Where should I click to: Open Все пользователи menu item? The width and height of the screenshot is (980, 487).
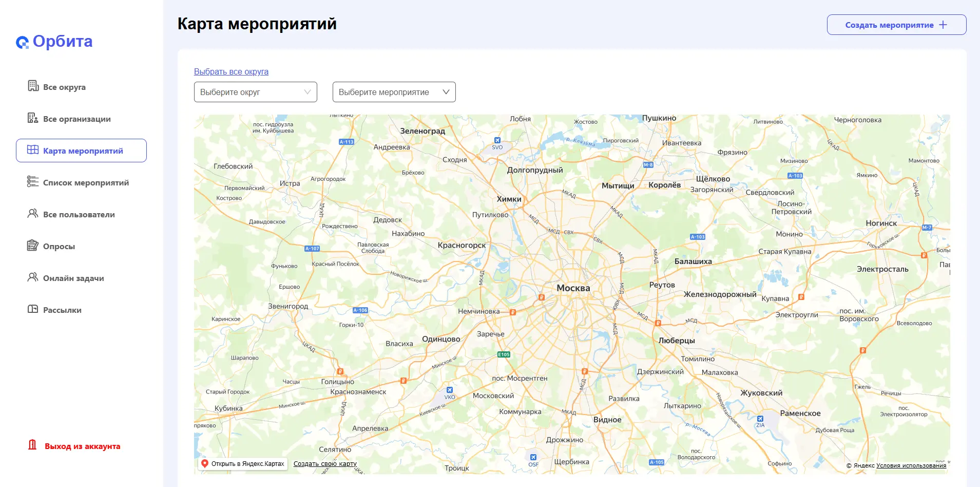pos(81,214)
